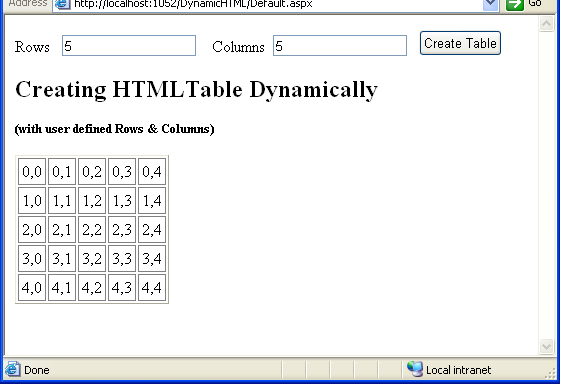
Task: Select table cell 3,1
Action: coord(62,258)
